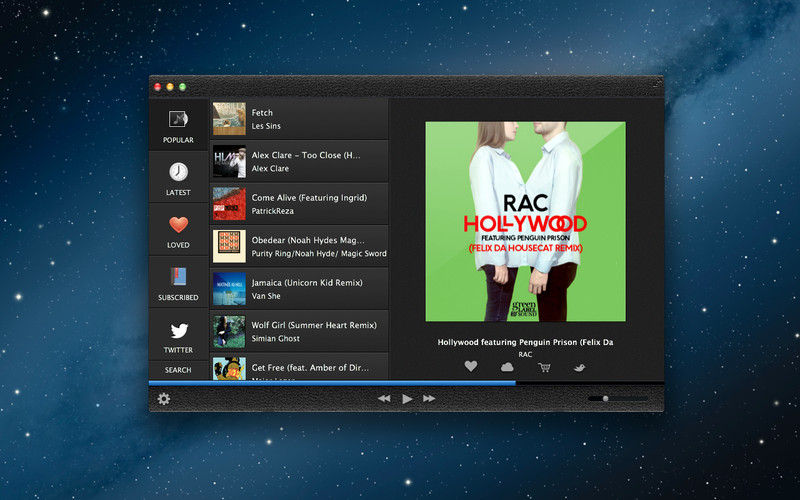Zoom the window with green button

point(182,87)
